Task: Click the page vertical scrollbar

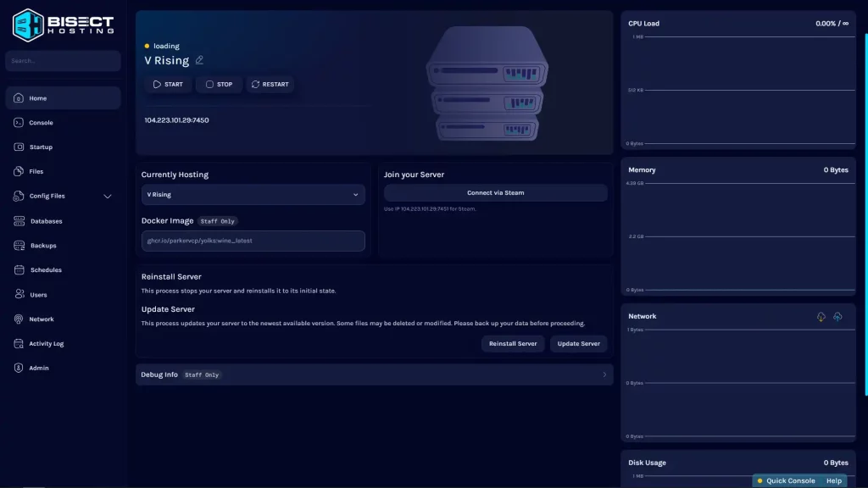Action: point(865,216)
